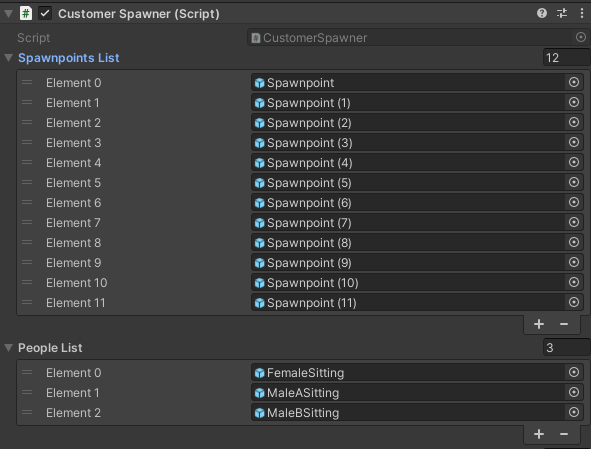Open object picker for Spawnpoint (4)
The width and height of the screenshot is (591, 449).
(574, 162)
